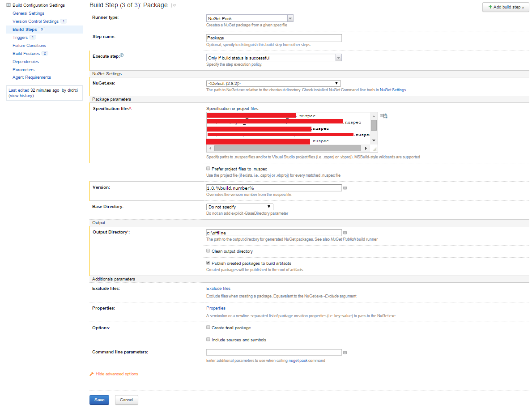Click the parameter icon beside Command line parameters
Screen dimensions: 532x408
[x=345, y=353]
